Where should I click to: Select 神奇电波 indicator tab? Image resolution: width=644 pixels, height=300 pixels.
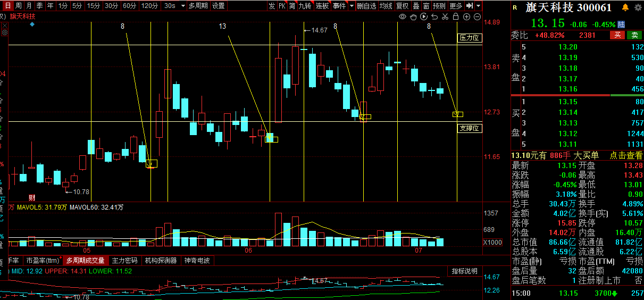tap(197, 261)
